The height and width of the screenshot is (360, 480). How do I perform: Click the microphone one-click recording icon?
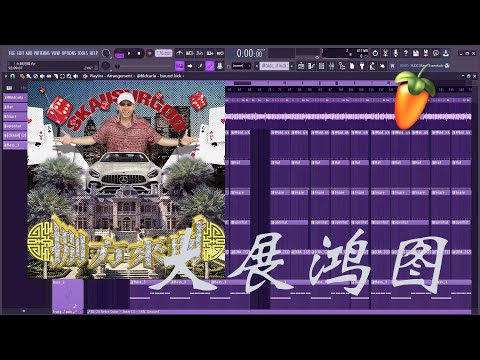point(396,53)
